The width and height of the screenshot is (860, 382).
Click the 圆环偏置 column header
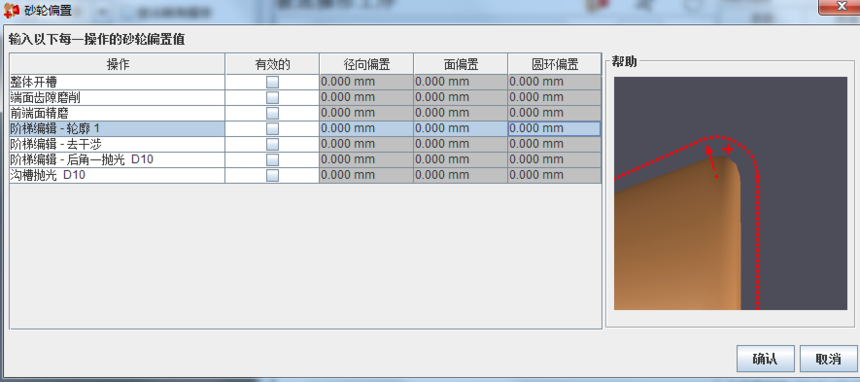[x=555, y=64]
